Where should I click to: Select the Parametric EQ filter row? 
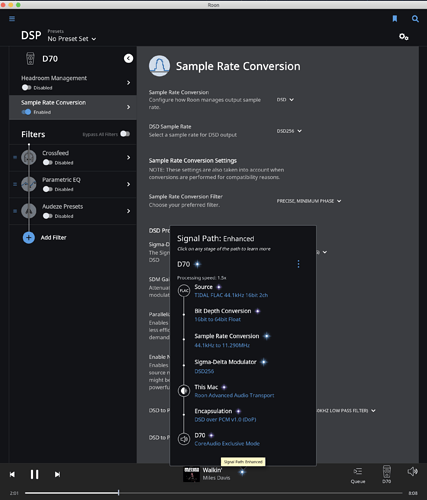click(x=73, y=184)
